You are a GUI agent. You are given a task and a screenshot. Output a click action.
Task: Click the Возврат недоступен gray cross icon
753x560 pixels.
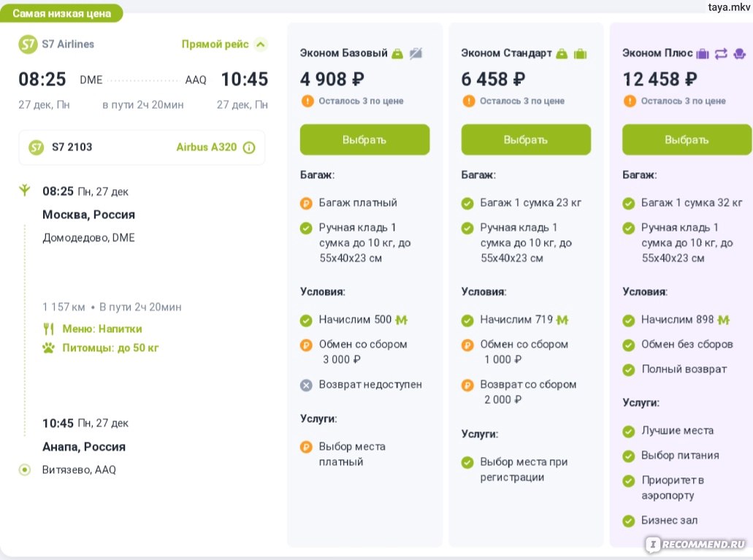(307, 385)
